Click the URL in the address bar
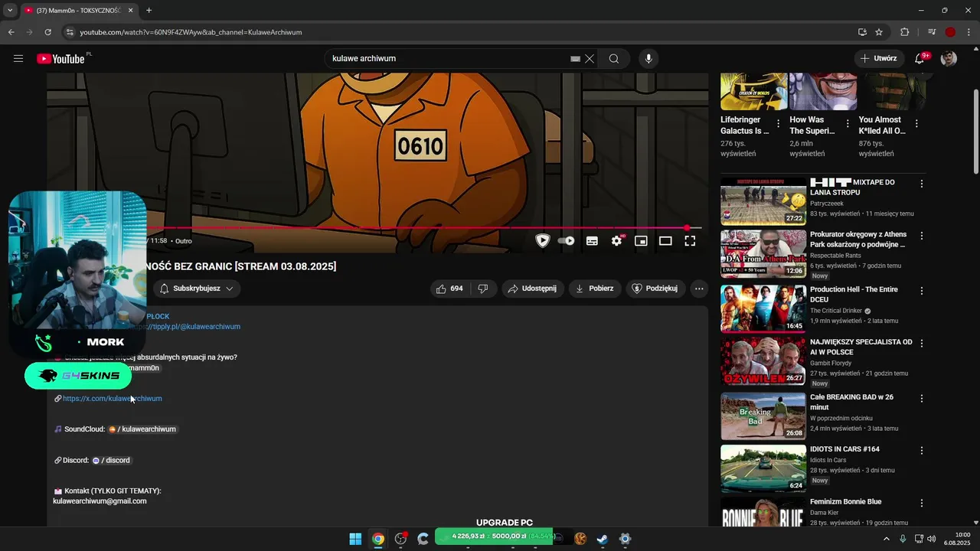The image size is (980, 551). (x=191, y=32)
